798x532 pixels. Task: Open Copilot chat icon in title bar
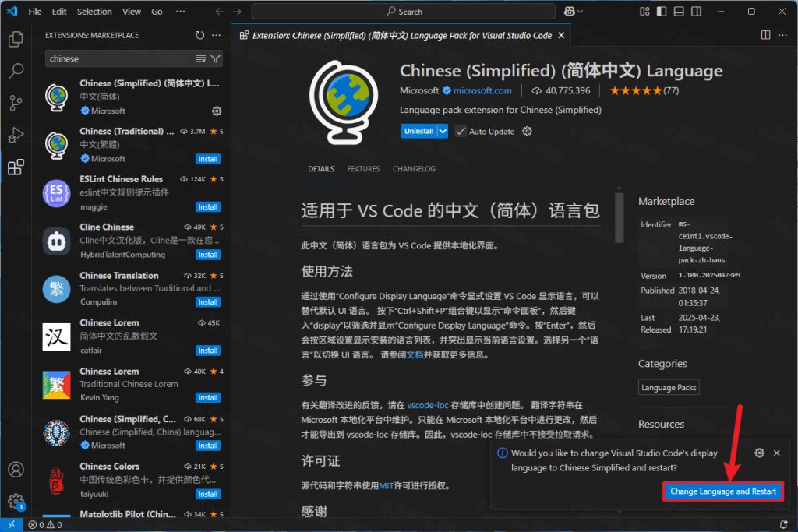coord(570,11)
